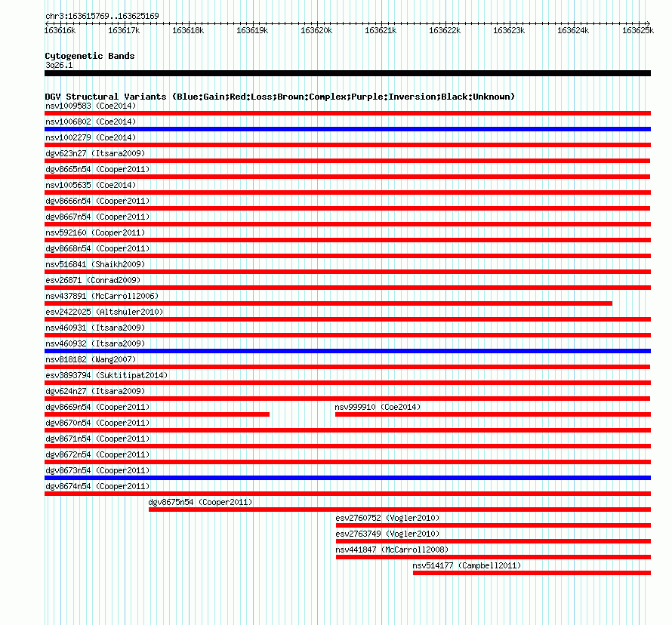Click the shorter red bar under nsv437891
The image size is (672, 625).
(x=328, y=303)
